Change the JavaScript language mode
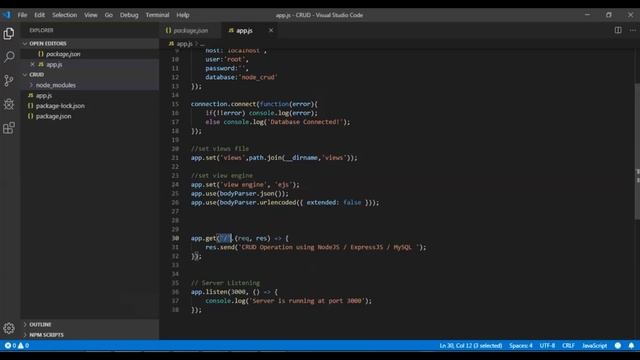Image resolution: width=640 pixels, height=360 pixels. [x=595, y=346]
